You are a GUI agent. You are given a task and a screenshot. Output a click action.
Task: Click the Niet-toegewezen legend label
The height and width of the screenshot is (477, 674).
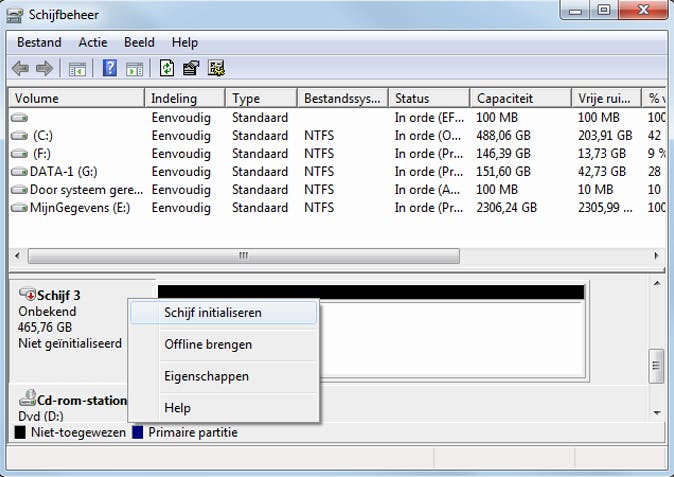78,432
